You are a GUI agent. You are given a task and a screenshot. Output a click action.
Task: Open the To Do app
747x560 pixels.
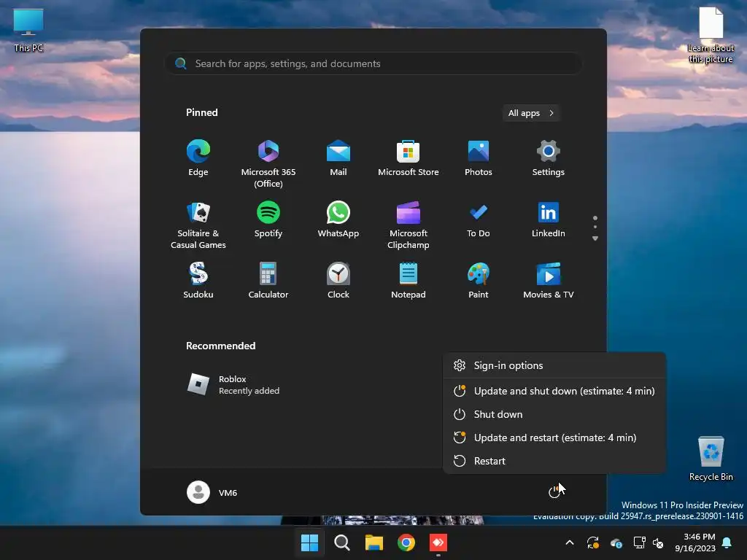pos(479,219)
